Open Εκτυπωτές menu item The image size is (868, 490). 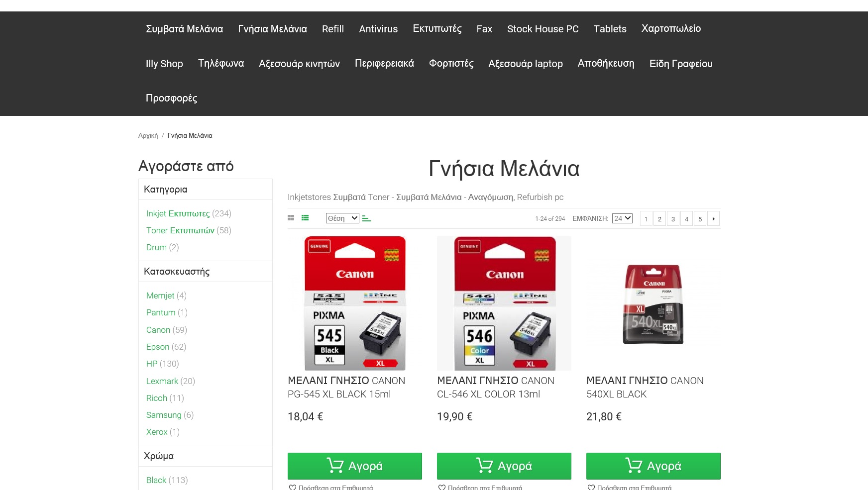pyautogui.click(x=437, y=29)
